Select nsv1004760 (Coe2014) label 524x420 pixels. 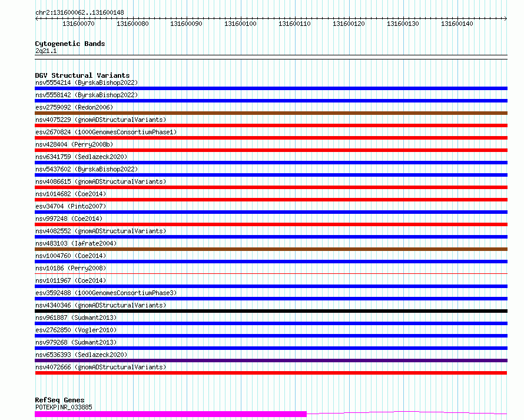pyautogui.click(x=71, y=256)
